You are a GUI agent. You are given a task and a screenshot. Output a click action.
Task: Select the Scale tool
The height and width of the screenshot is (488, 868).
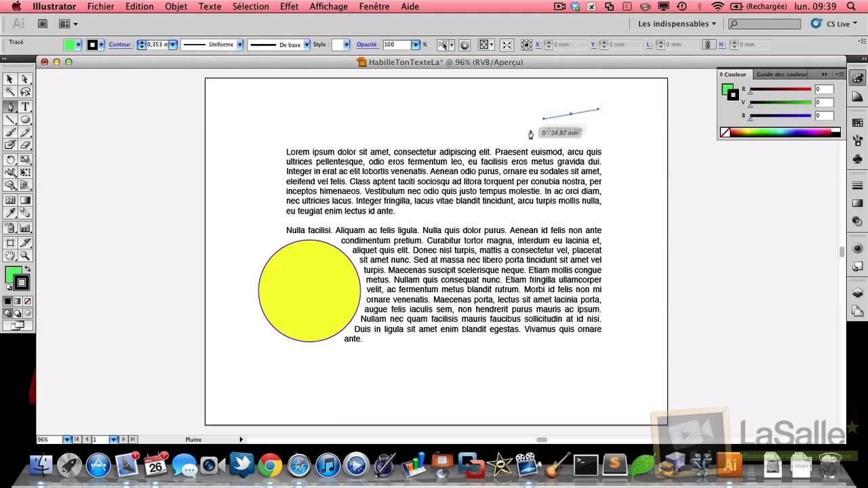point(25,160)
